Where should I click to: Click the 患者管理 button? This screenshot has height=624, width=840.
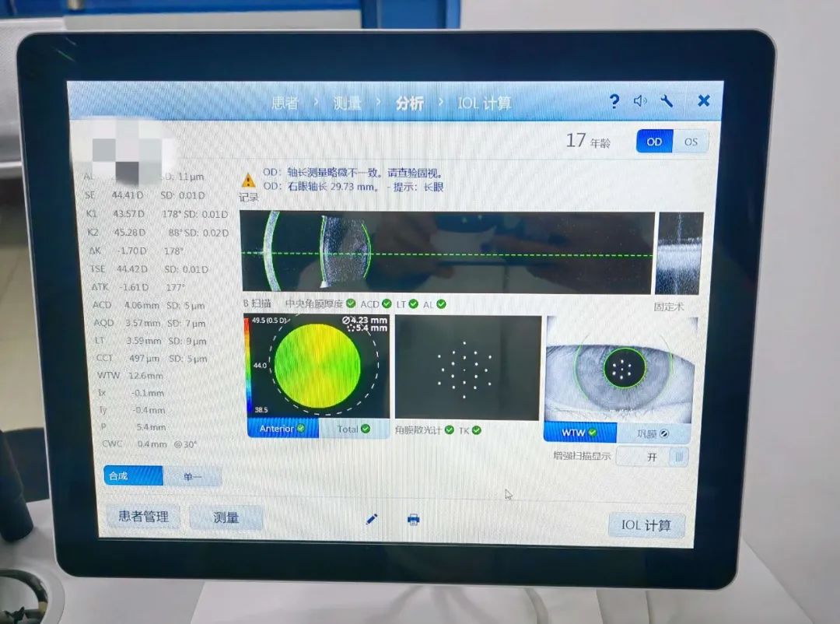click(143, 516)
